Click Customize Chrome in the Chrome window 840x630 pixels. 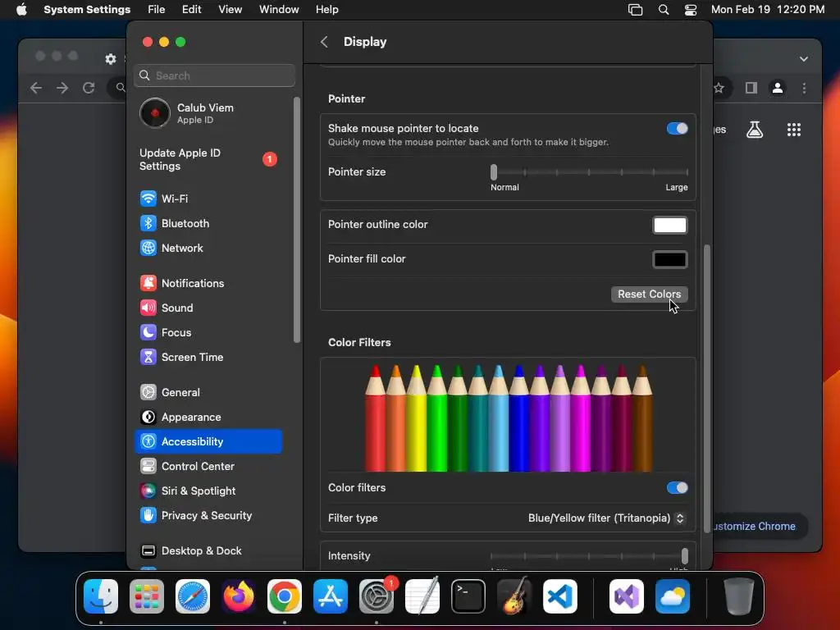tap(755, 527)
